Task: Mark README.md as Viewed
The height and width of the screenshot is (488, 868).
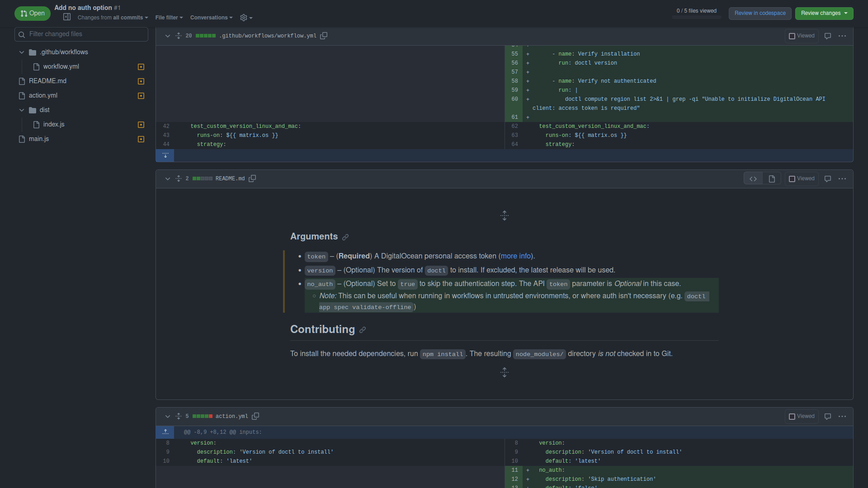Action: [x=802, y=179]
